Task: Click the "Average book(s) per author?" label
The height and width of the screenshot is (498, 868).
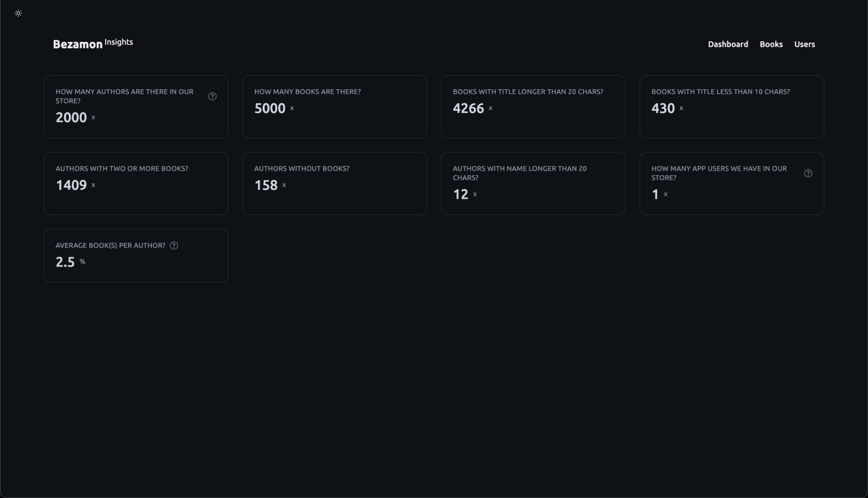Action: click(110, 246)
